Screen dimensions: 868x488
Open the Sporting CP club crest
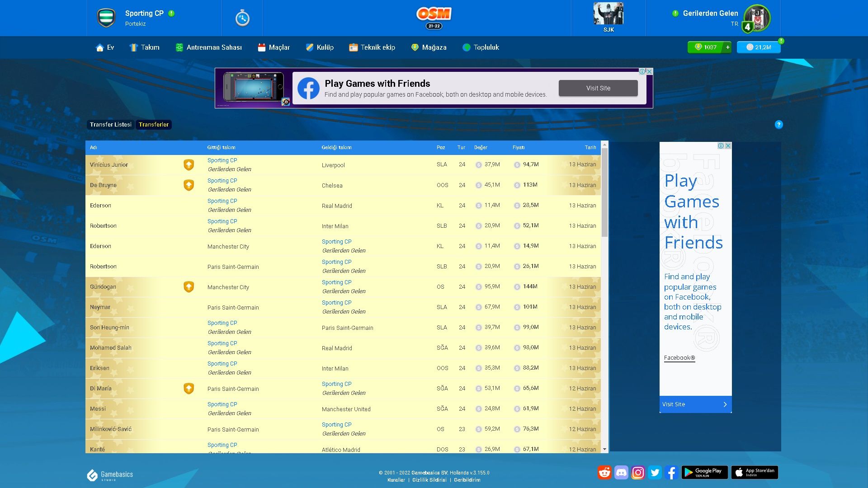tap(107, 18)
